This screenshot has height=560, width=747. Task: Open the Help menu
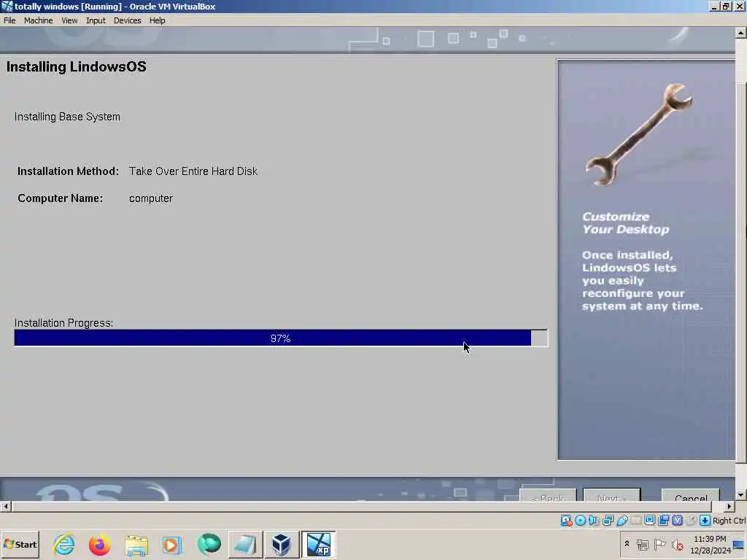coord(158,20)
